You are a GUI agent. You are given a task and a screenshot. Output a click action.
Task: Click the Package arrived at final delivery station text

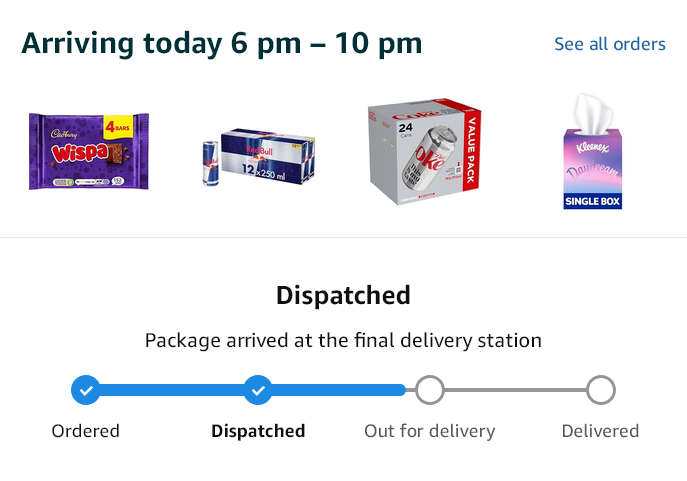point(344,340)
